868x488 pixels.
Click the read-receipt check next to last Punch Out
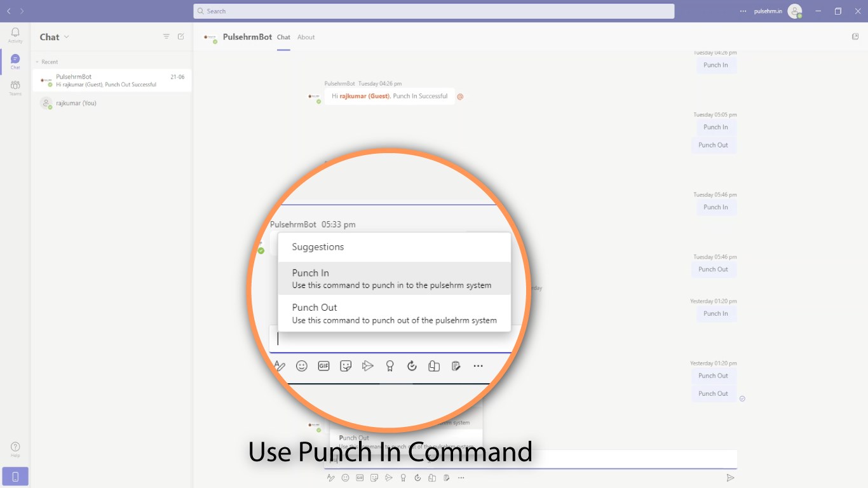(x=742, y=398)
